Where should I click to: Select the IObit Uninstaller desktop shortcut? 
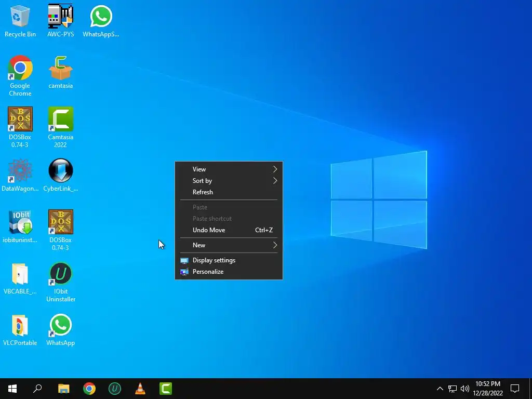click(60, 282)
